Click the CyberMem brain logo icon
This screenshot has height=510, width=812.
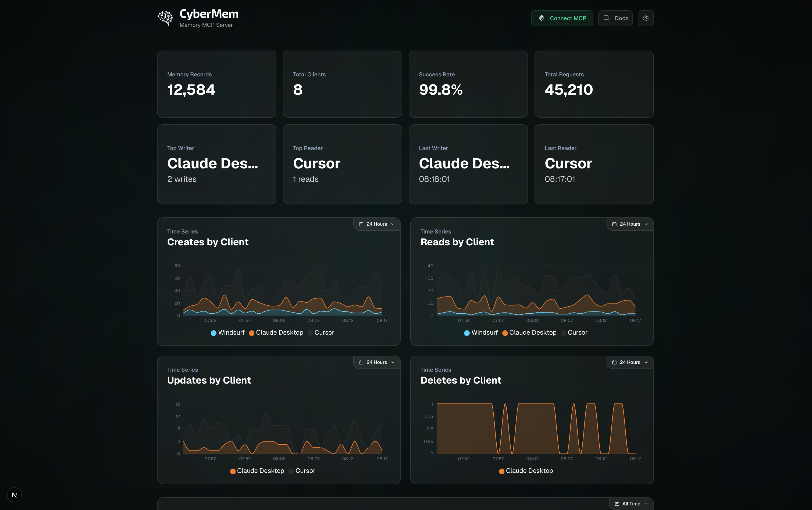coord(165,18)
